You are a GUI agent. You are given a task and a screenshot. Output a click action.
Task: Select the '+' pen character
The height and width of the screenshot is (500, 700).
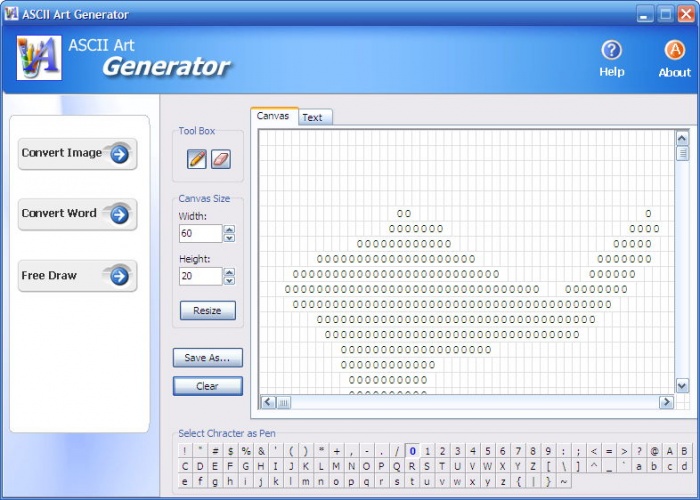click(337, 451)
